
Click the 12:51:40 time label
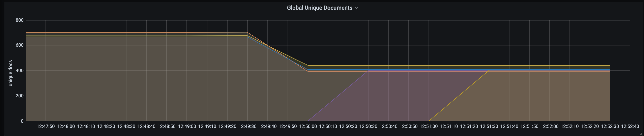tap(509, 127)
